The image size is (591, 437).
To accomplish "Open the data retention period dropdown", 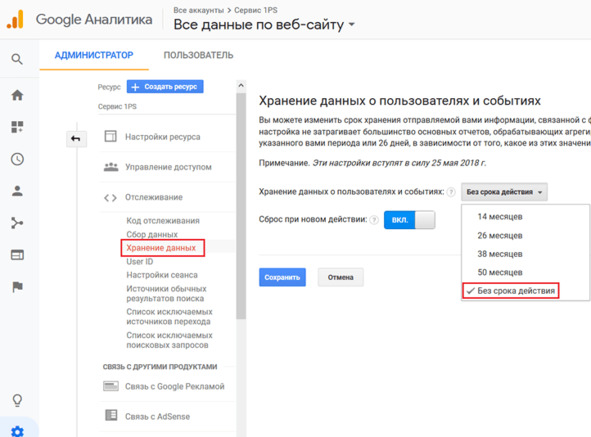I will [504, 192].
